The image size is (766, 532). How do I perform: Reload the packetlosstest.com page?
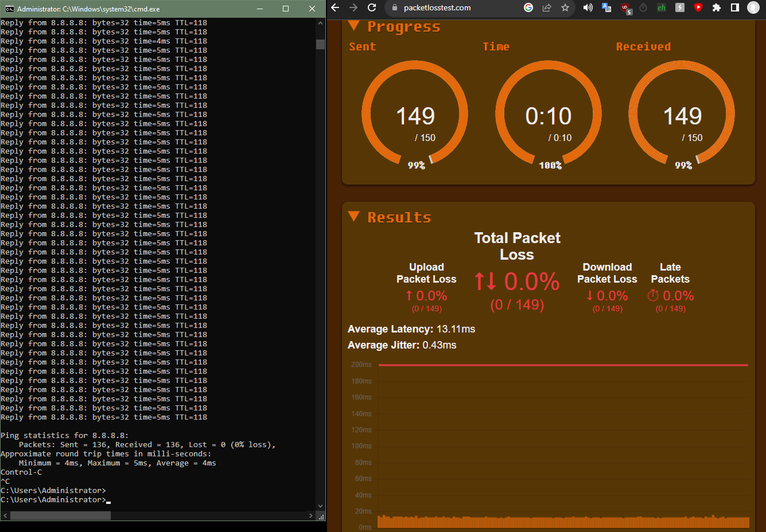coord(372,7)
